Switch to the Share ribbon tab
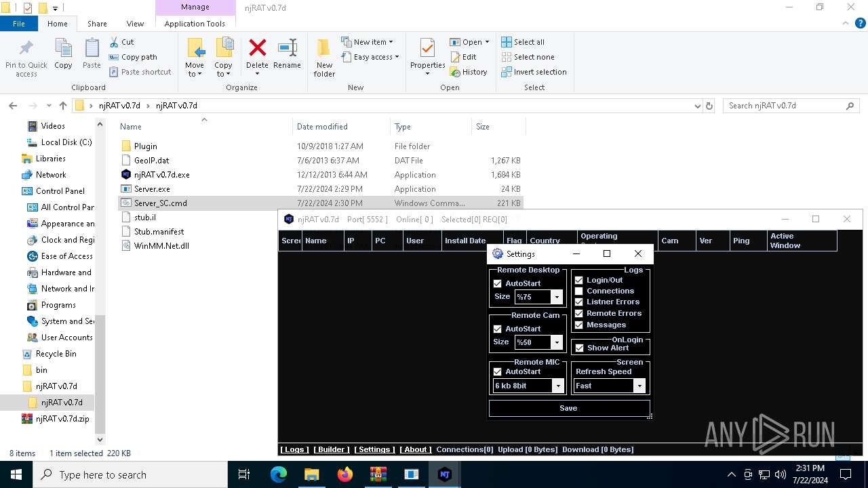The width and height of the screenshot is (868, 488). tap(97, 24)
